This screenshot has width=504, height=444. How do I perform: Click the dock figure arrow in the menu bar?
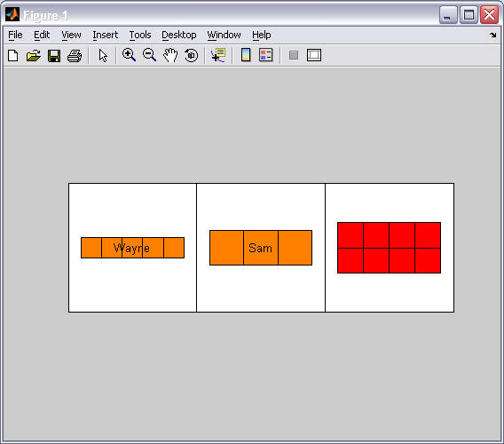(x=493, y=35)
